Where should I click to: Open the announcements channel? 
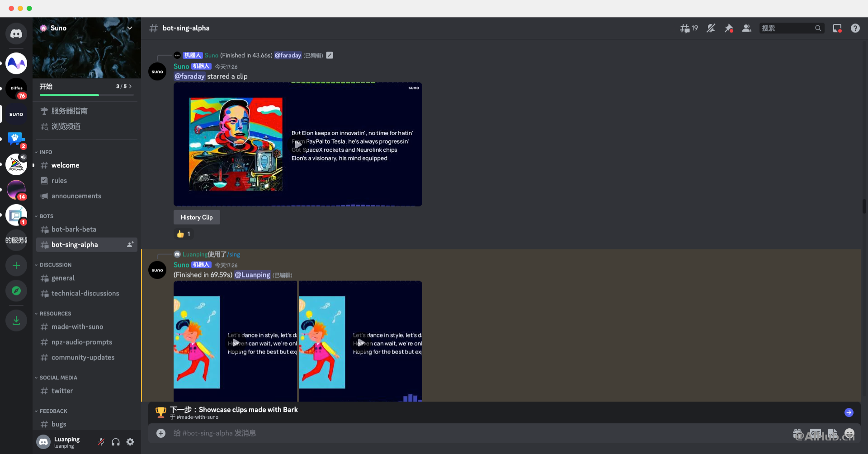tap(87, 196)
